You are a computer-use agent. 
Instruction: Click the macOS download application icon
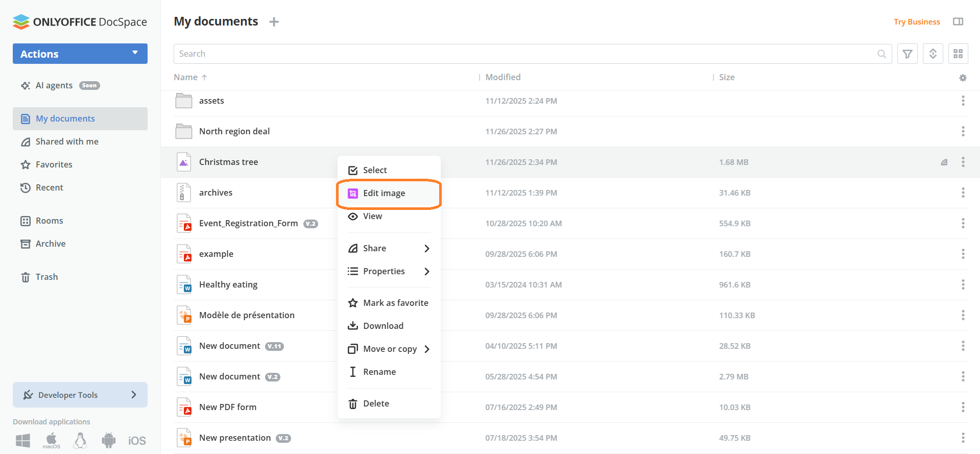coord(52,440)
